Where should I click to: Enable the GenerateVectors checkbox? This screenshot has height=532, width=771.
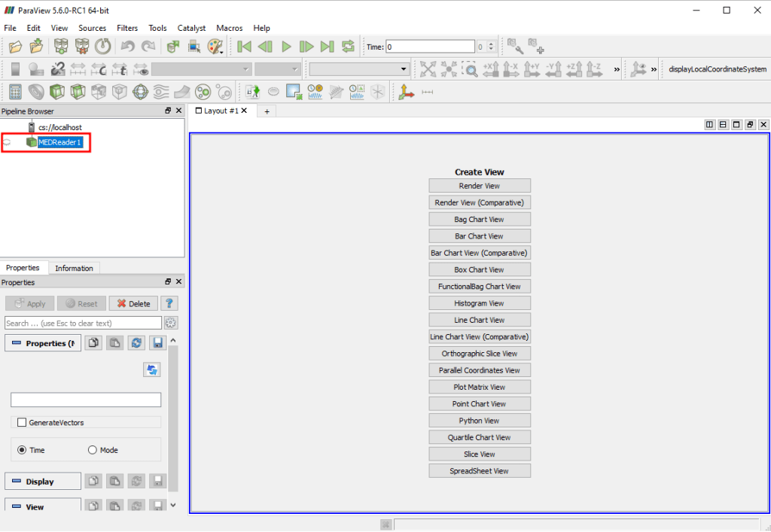click(x=22, y=422)
